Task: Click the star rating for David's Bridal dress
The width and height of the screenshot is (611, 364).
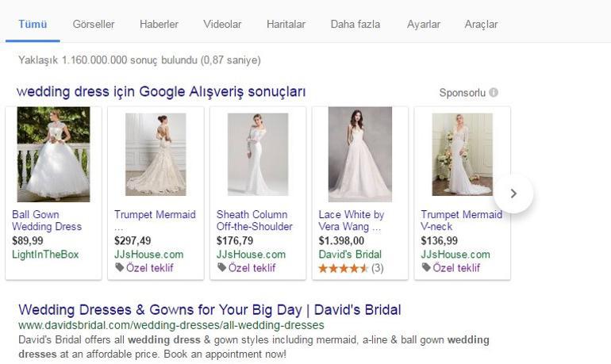Action: pyautogui.click(x=344, y=268)
